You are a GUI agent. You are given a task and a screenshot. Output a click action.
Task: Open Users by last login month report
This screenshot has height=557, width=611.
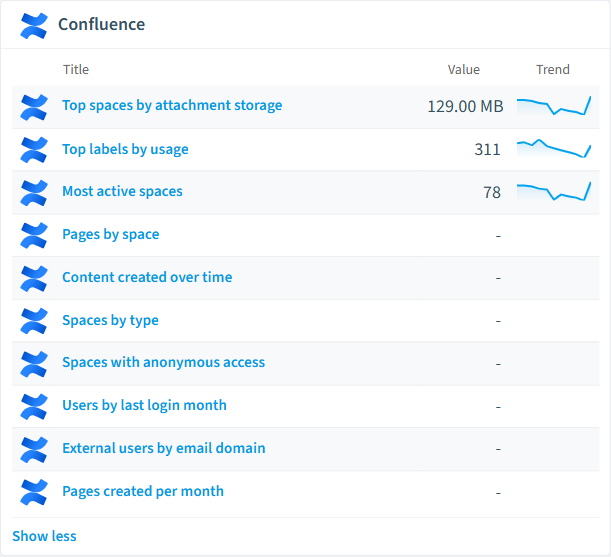(x=145, y=405)
